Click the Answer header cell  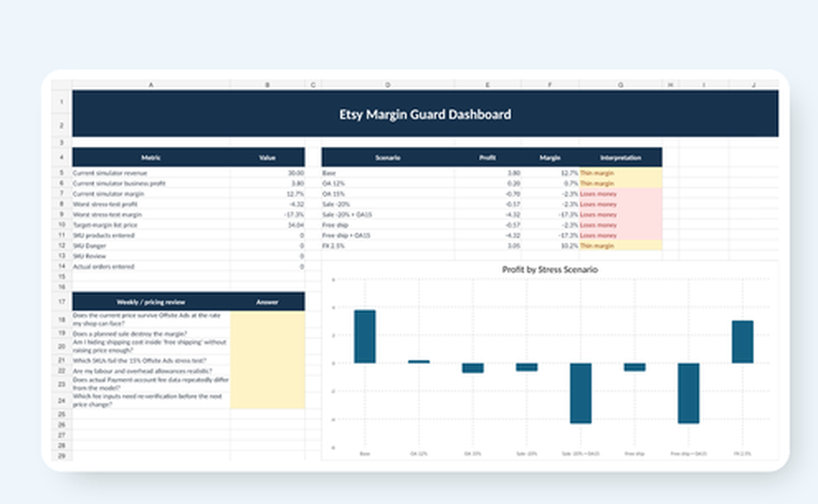[267, 302]
